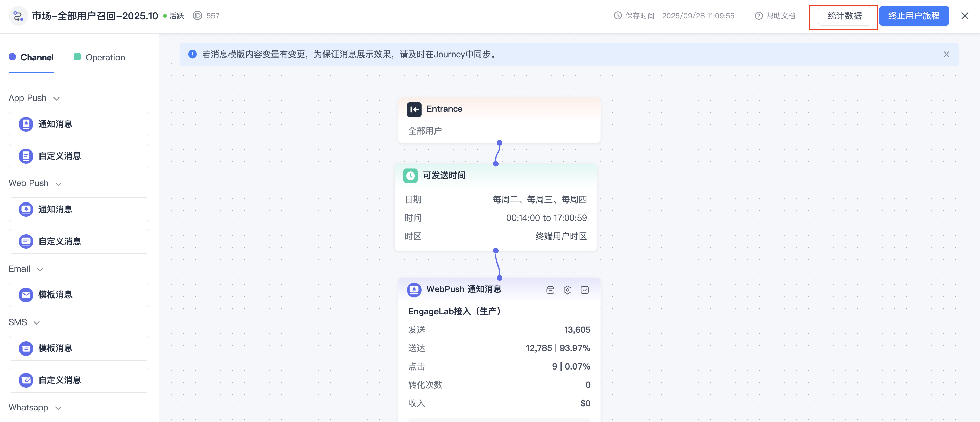
Task: Click the Entrance node icon
Action: 414,109
